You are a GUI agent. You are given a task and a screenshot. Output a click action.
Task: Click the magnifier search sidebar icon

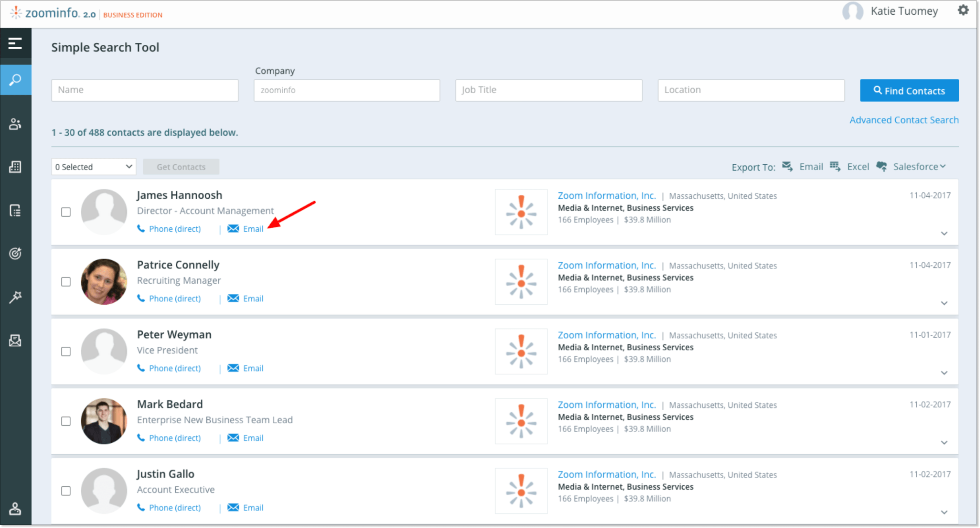[x=15, y=80]
